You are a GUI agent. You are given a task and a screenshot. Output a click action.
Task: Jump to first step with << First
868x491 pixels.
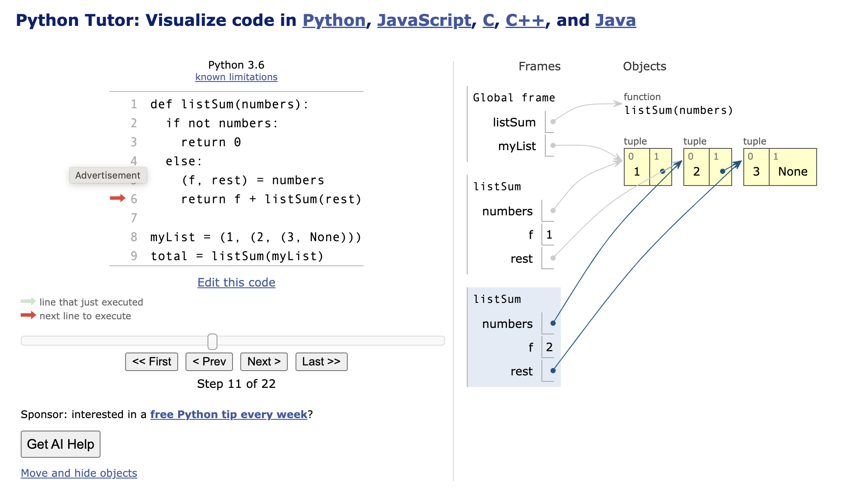[x=151, y=362]
